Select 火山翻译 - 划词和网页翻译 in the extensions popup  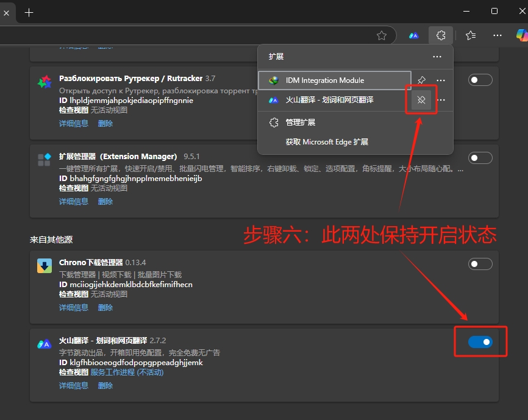point(335,100)
